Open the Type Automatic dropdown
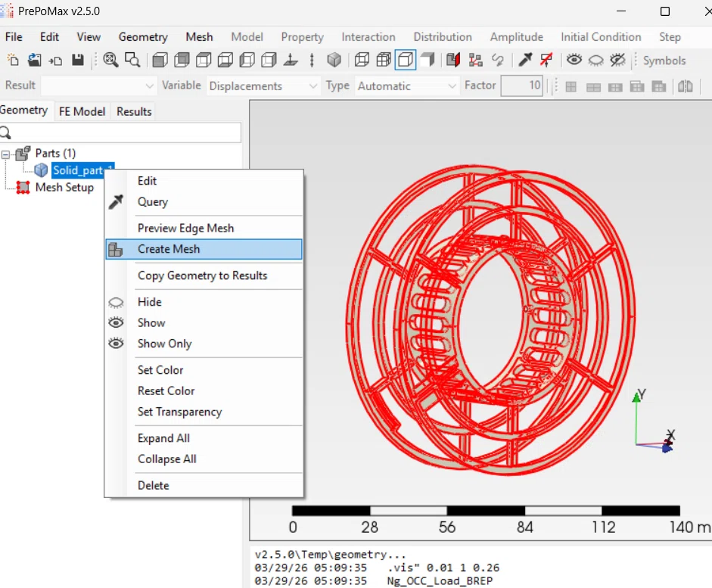 pyautogui.click(x=407, y=86)
